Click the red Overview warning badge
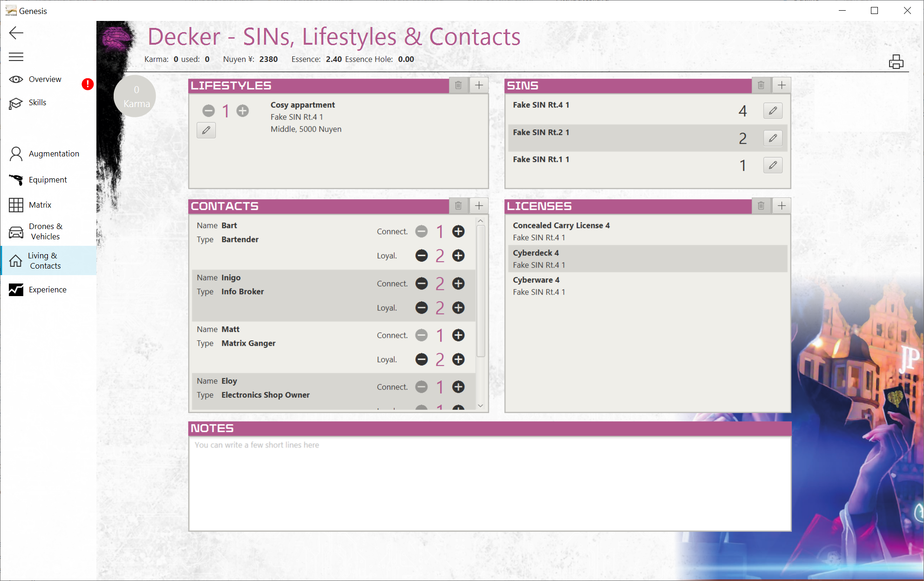 (x=88, y=84)
